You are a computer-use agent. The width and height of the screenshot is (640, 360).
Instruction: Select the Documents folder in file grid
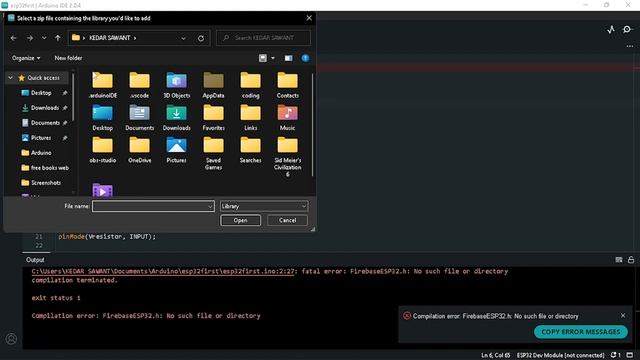140,118
